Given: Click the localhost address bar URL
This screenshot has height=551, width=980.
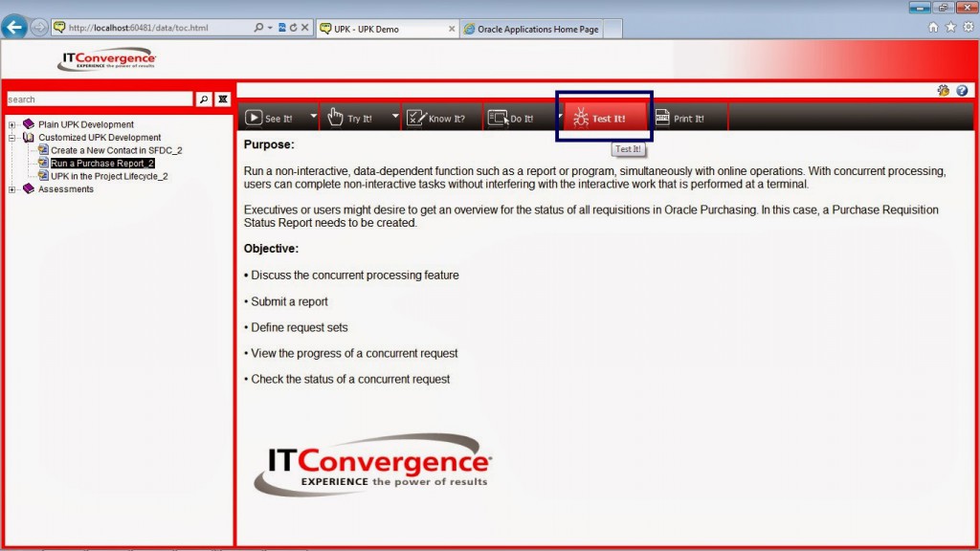Looking at the screenshot, I should coord(138,28).
